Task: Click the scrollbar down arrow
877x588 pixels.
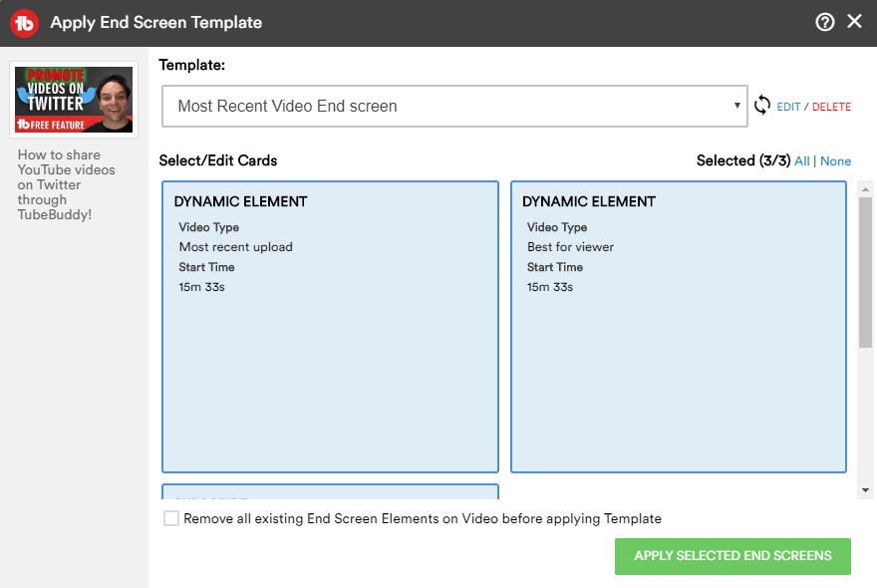Action: (x=865, y=490)
